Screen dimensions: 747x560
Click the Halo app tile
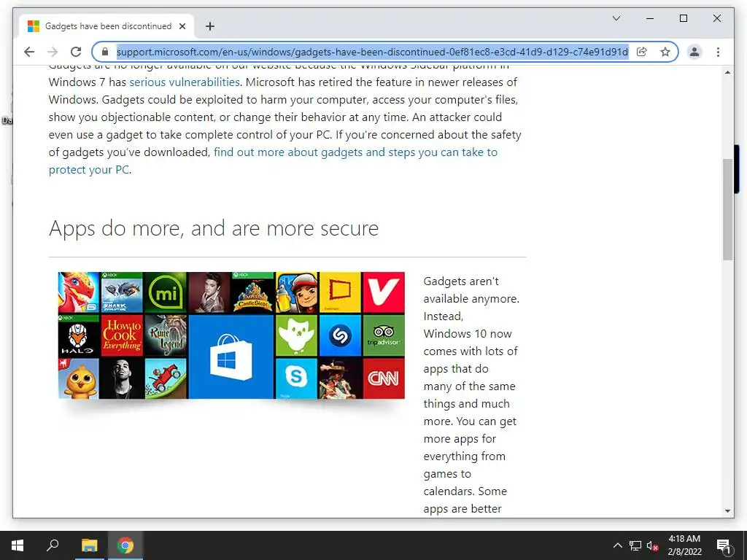pyautogui.click(x=79, y=335)
